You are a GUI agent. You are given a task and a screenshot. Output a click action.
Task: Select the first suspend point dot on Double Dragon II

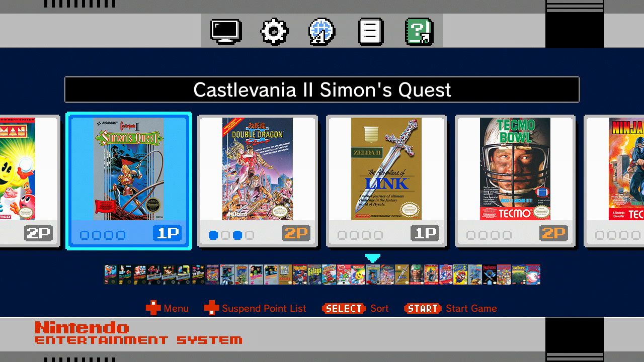click(213, 235)
